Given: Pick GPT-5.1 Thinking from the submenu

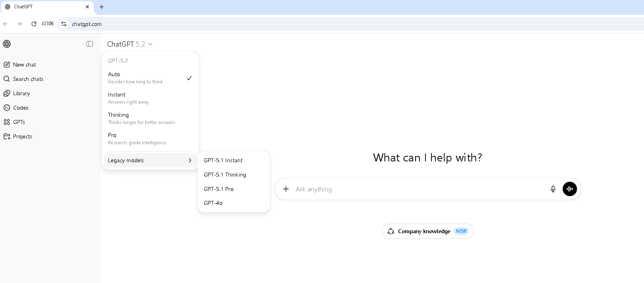Looking at the screenshot, I should (x=225, y=175).
